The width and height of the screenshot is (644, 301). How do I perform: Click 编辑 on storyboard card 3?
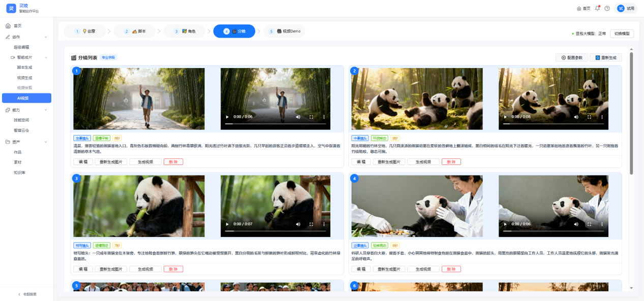pyautogui.click(x=83, y=269)
